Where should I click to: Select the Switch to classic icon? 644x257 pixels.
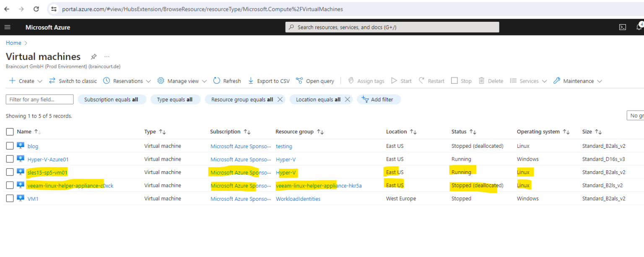click(51, 81)
